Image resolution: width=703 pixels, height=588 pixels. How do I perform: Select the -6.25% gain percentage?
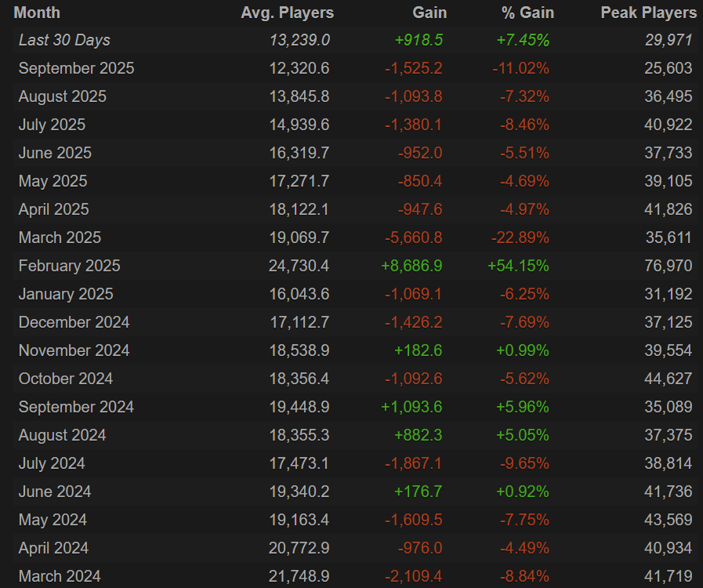[524, 294]
